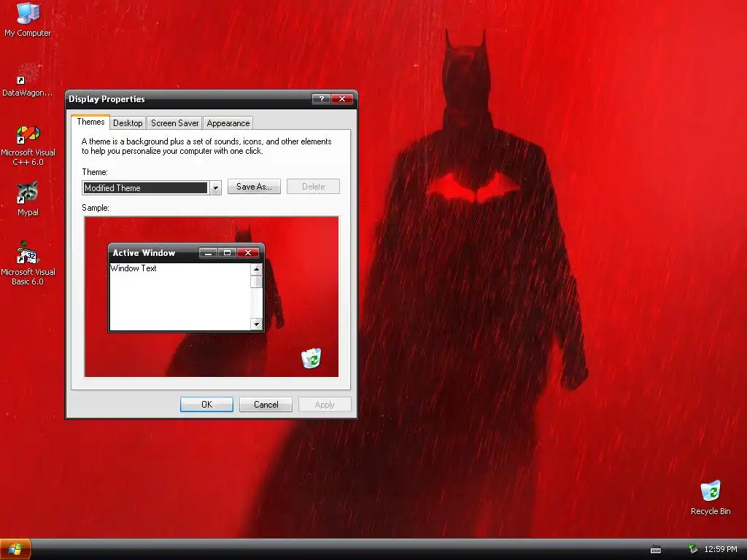Click the sample window scroll down arrow
747x560 pixels.
tap(256, 324)
